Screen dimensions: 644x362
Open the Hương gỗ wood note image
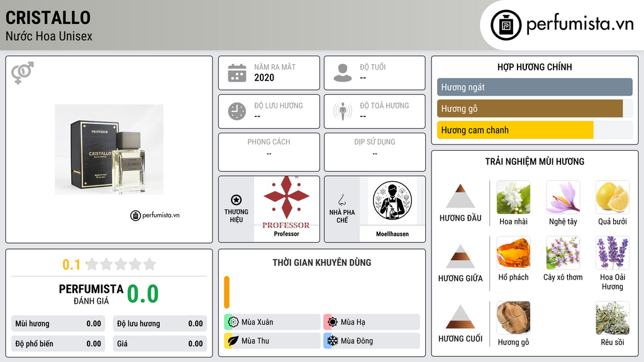click(513, 318)
